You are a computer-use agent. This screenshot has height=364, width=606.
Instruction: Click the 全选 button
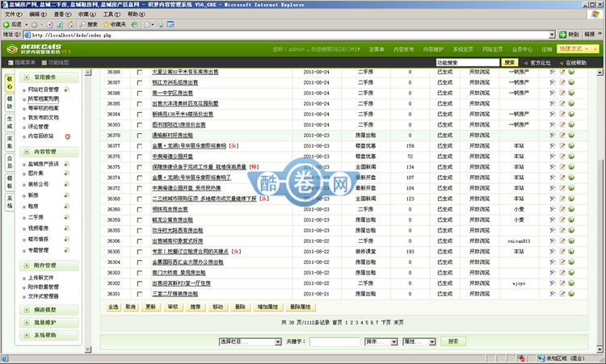pos(113,308)
